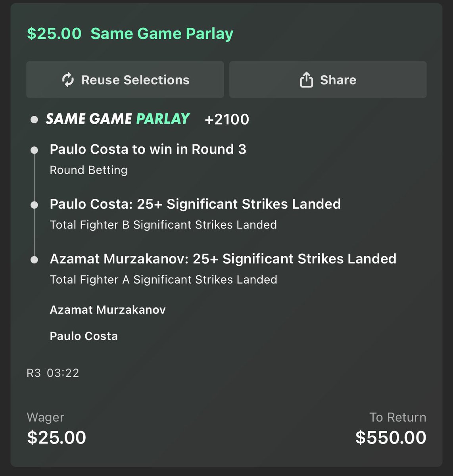Click the Paulo Costa fighter name
453x476 pixels.
tap(84, 336)
